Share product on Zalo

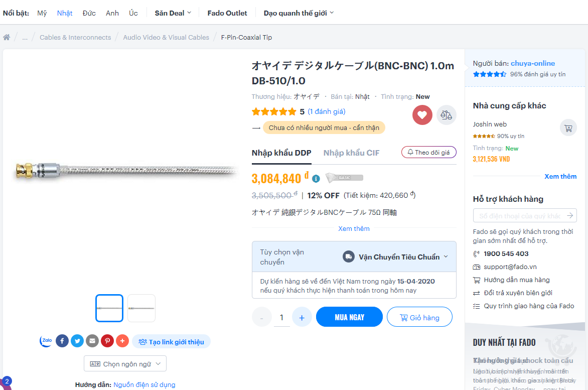(46, 341)
